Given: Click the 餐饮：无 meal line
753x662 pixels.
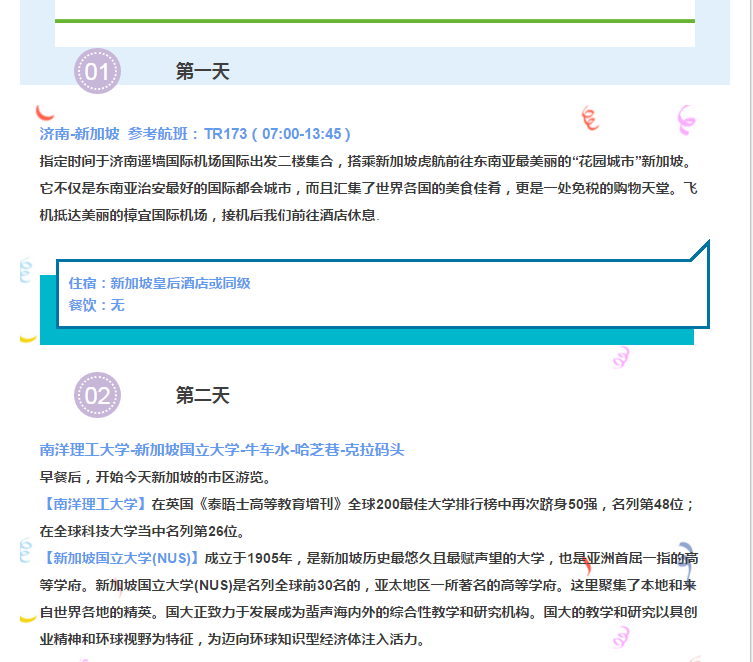Looking at the screenshot, I should (96, 305).
